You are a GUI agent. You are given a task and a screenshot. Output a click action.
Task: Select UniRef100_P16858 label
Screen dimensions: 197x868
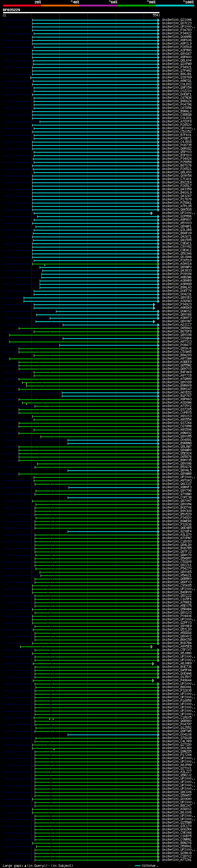(177, 701)
